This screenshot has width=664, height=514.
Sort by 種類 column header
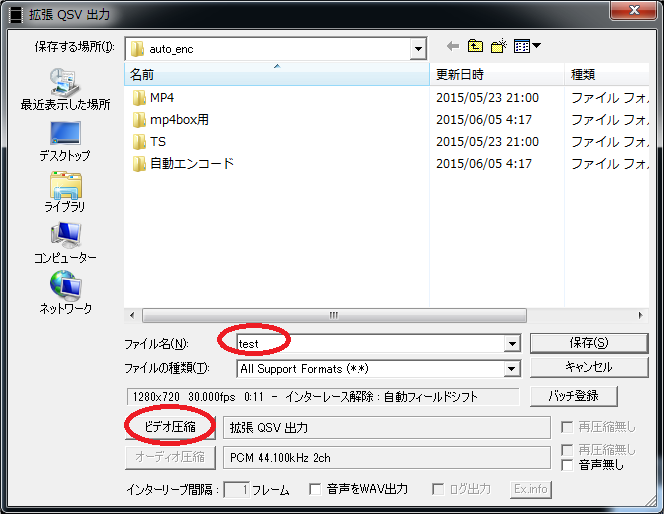(x=607, y=75)
